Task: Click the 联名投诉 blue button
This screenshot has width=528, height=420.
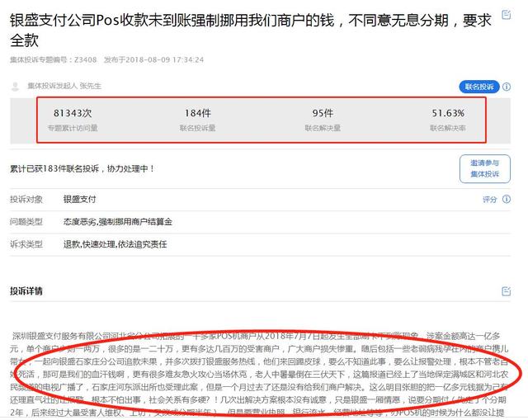Action: tap(479, 87)
